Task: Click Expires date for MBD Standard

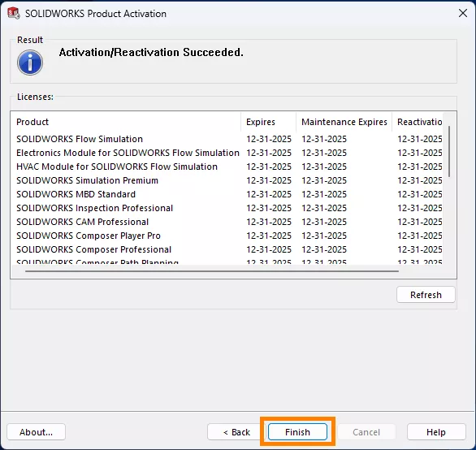Action: click(269, 194)
